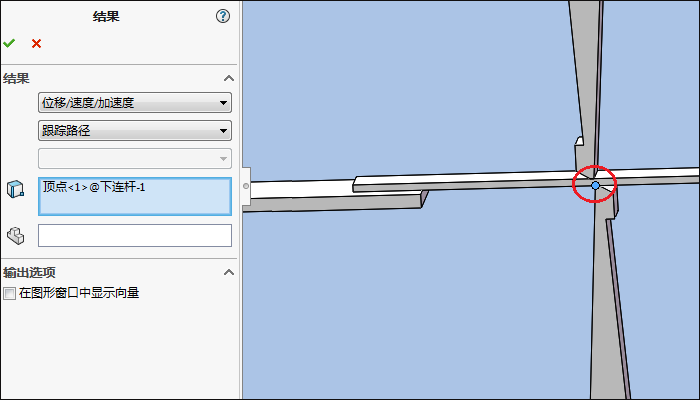Viewport: 700px width, 400px height.
Task: Click the blue vertex point on model
Action: 596,185
